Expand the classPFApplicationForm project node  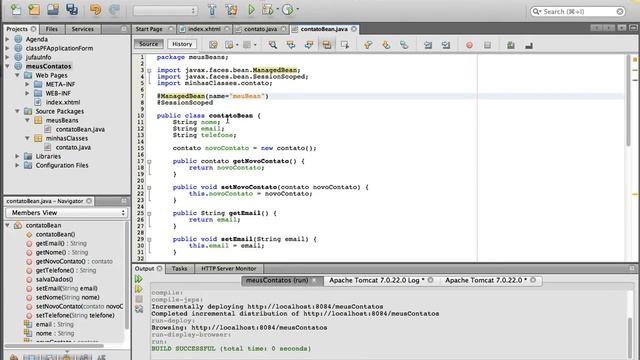pos(7,48)
